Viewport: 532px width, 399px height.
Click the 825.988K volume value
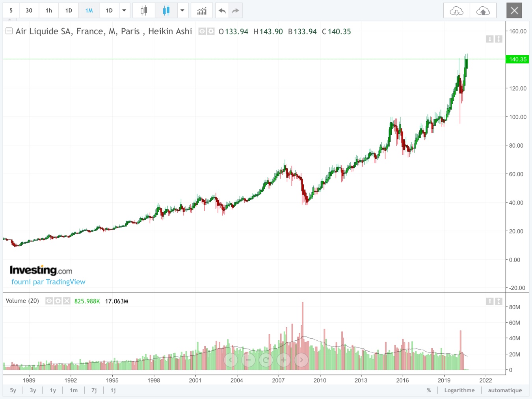click(87, 301)
